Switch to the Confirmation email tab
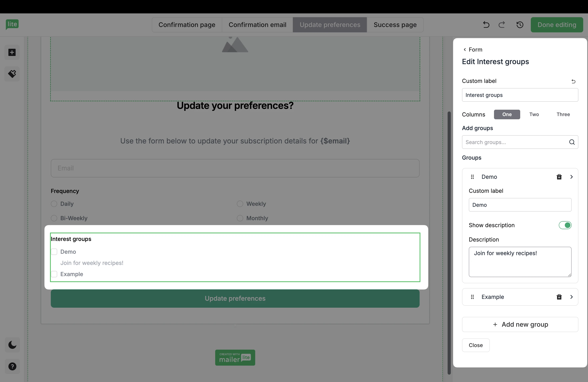588x382 pixels. [257, 25]
